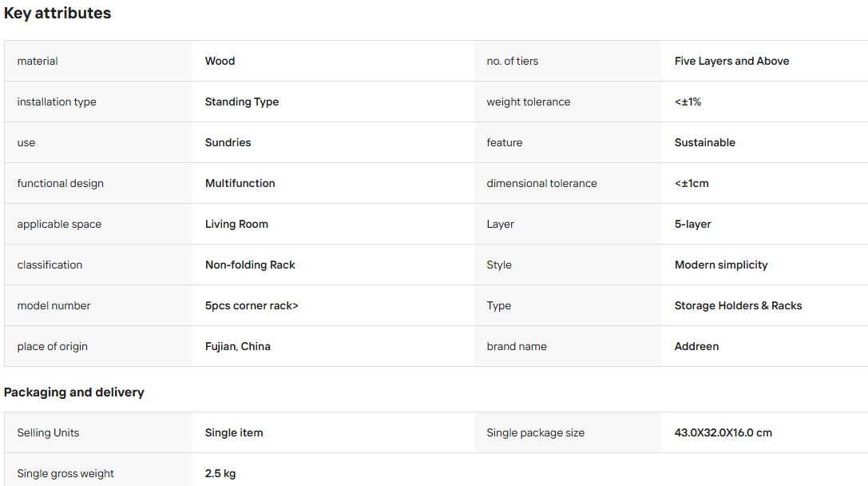This screenshot has height=486, width=868.
Task: Click the Addreen brand name
Action: coord(696,346)
